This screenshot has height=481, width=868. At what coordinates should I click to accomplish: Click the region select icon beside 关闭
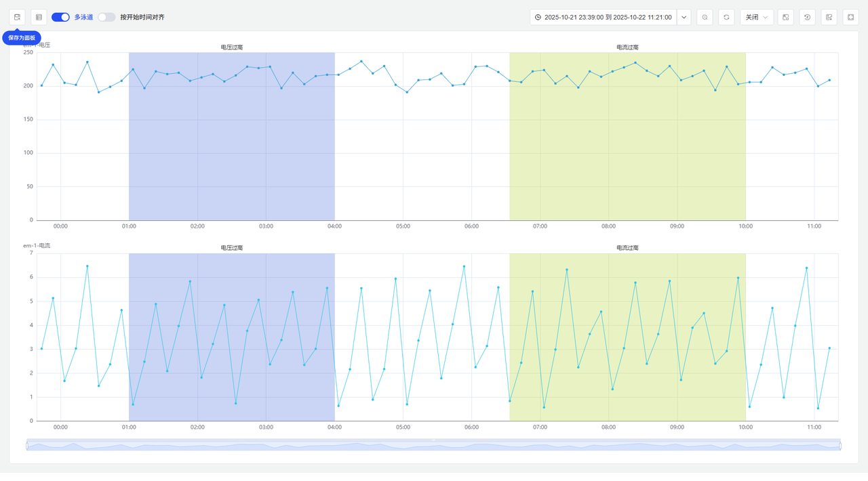point(785,17)
